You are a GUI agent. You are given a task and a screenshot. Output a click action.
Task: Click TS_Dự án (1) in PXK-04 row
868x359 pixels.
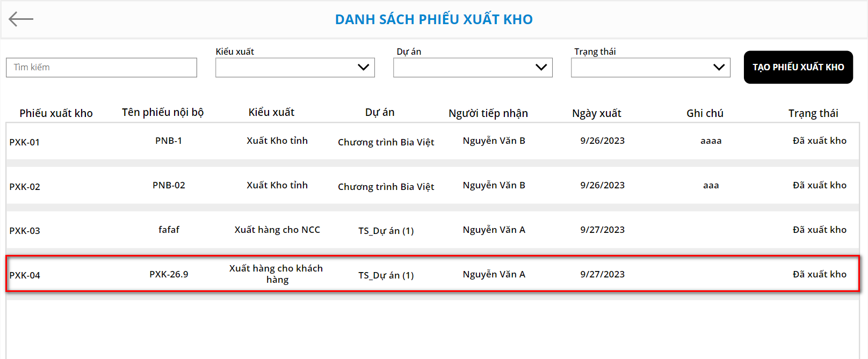[386, 275]
